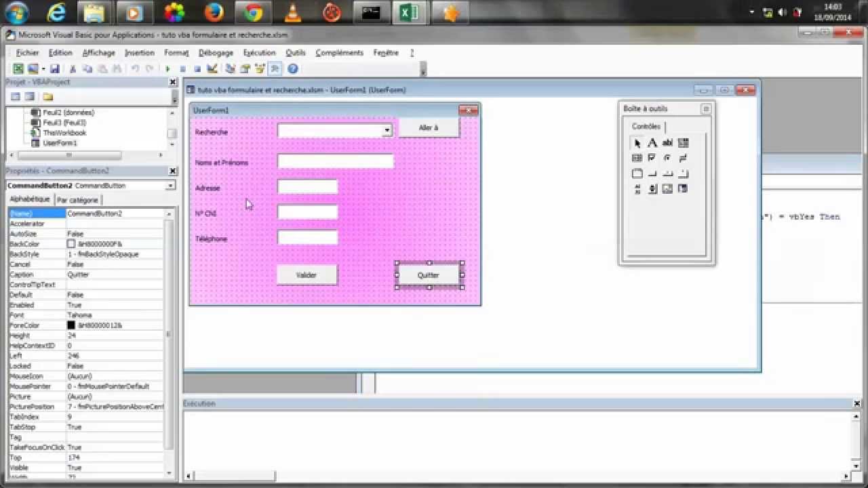Select the Select Objects arrow tool
Viewport: 868px width, 488px height.
point(637,143)
